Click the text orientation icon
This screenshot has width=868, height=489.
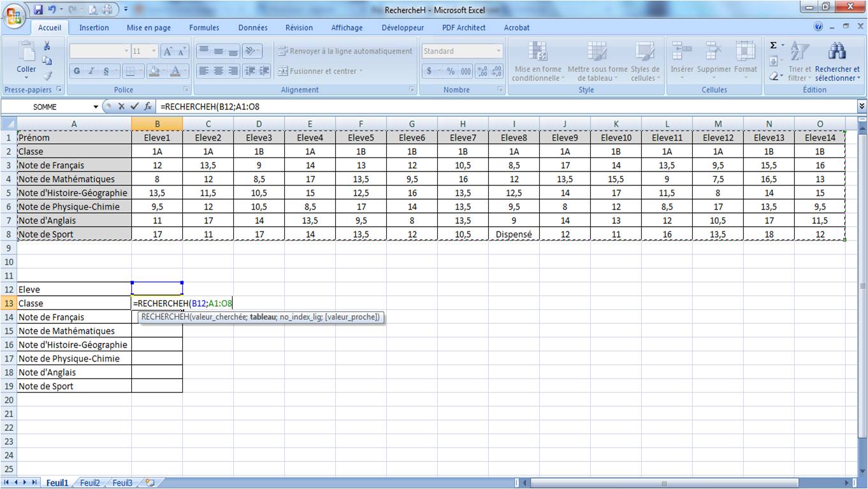pos(251,51)
